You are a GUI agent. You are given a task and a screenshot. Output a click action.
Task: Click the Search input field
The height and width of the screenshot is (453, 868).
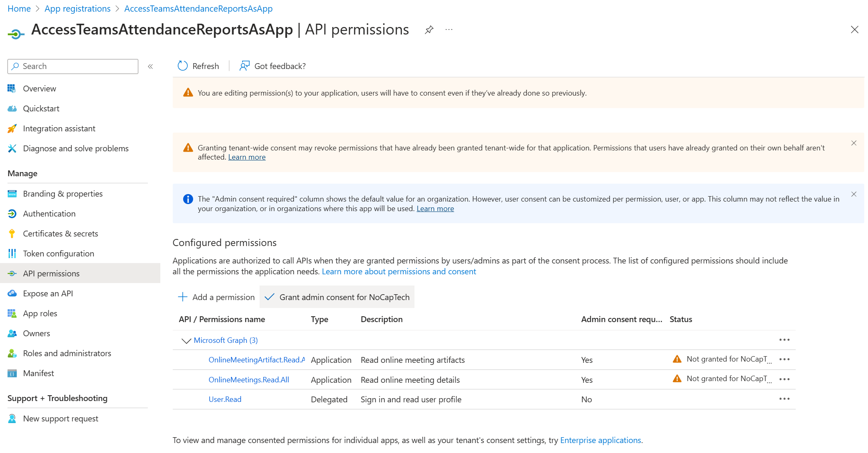click(73, 65)
